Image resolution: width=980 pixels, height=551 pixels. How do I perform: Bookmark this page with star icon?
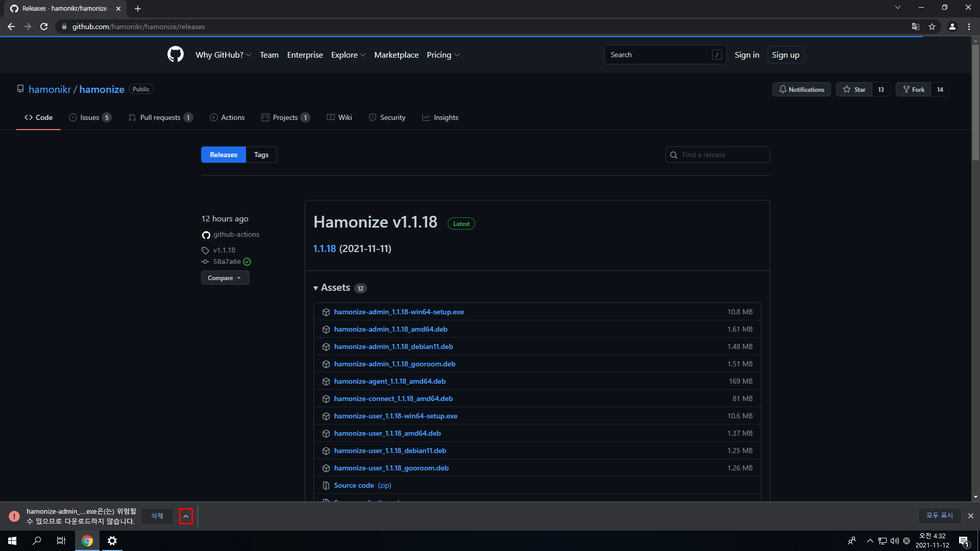click(932, 27)
